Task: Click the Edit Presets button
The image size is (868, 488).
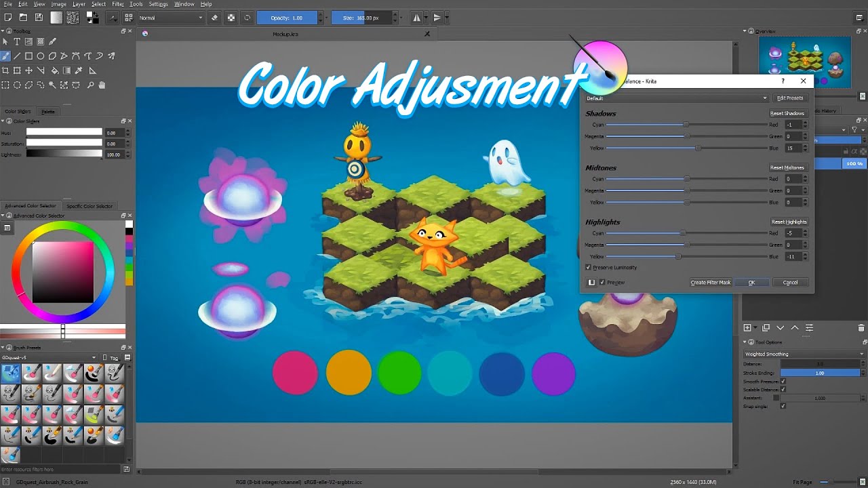Action: [790, 98]
